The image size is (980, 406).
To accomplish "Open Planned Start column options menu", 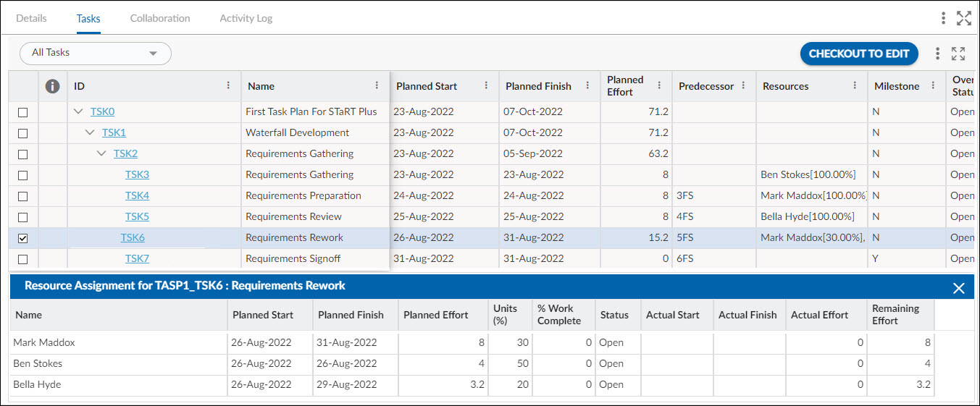I will 486,85.
